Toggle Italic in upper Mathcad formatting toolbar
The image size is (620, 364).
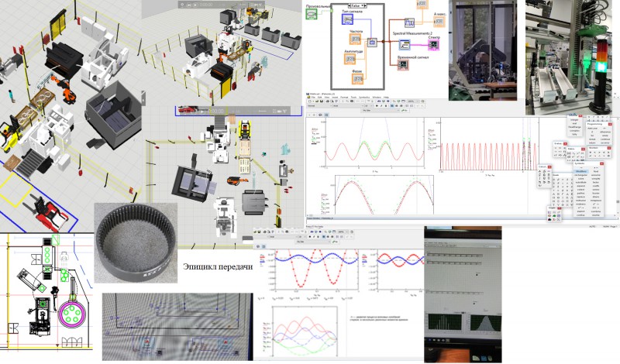pyautogui.click(x=381, y=106)
